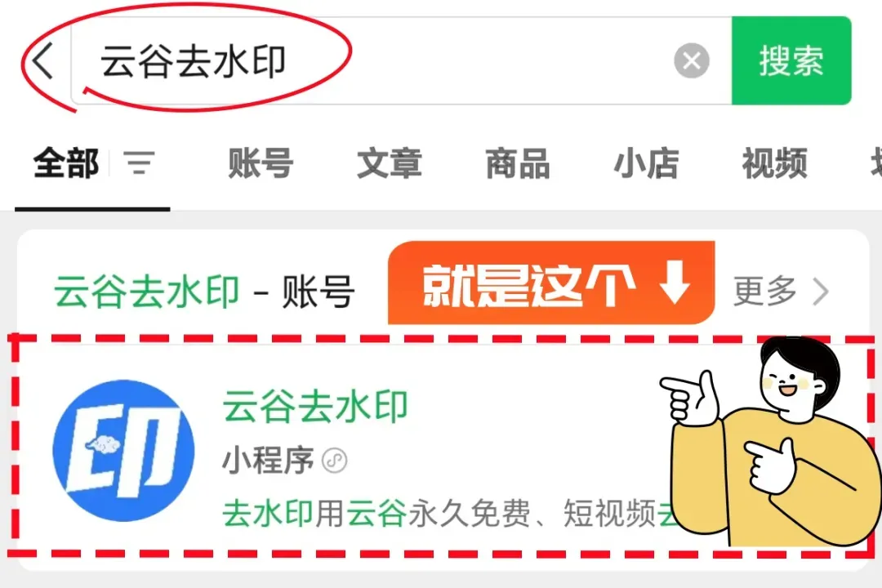Click 更多 to see more accounts
Viewport: 882px width, 588px height.
tap(765, 292)
